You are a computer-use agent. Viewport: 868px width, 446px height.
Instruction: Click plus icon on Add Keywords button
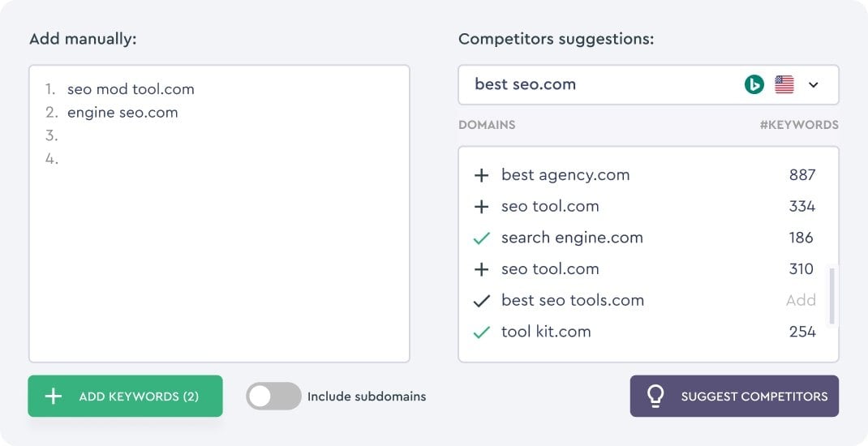pos(54,397)
